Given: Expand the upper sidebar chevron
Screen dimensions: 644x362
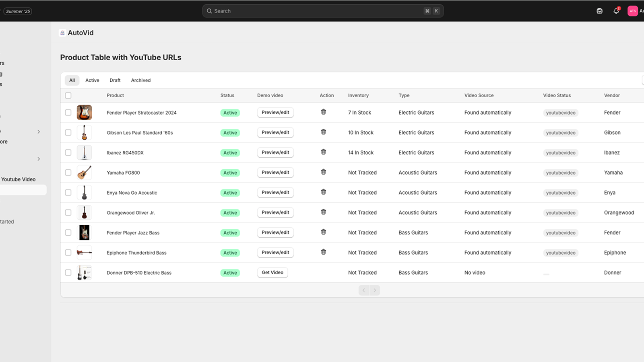Looking at the screenshot, I should coord(39,132).
